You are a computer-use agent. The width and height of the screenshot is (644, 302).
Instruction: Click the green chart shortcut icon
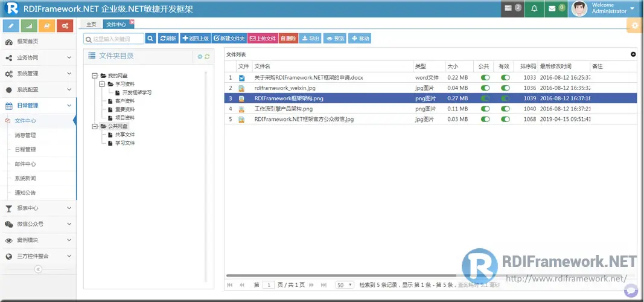pyautogui.click(x=29, y=26)
